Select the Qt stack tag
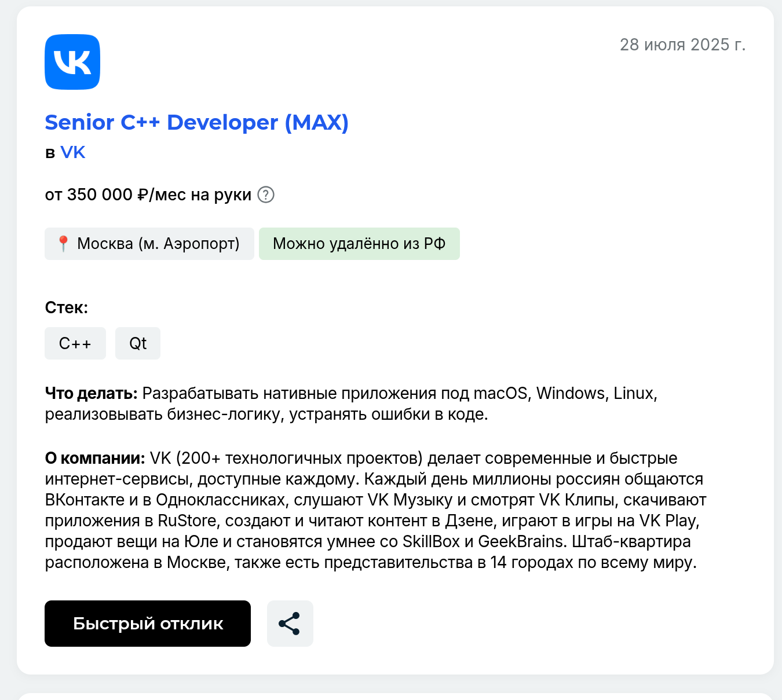 point(138,343)
